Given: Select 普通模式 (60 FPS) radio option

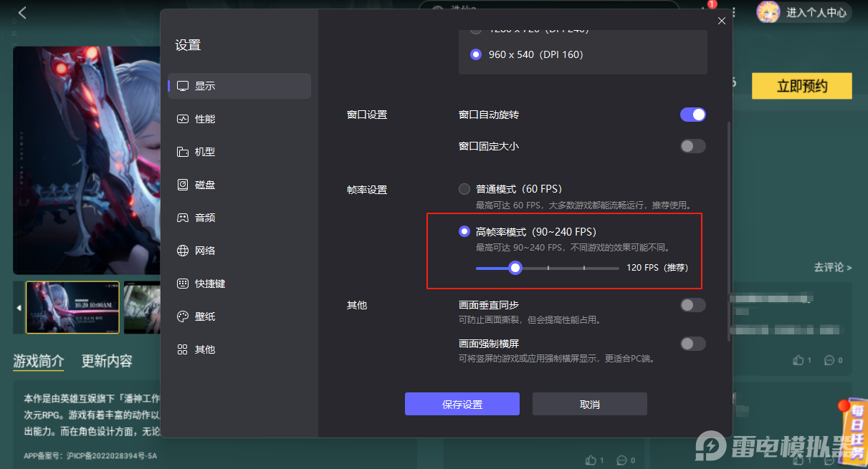Looking at the screenshot, I should tap(464, 189).
